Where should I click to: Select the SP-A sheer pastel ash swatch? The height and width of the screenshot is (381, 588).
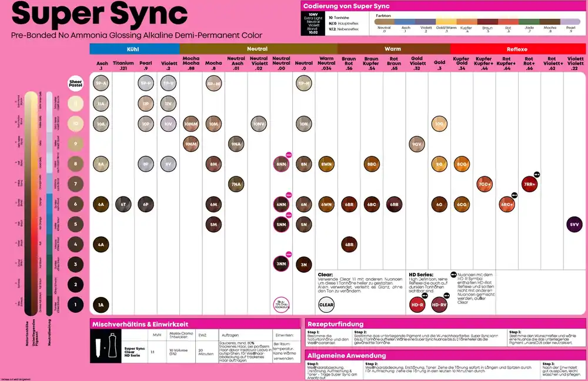pyautogui.click(x=101, y=83)
